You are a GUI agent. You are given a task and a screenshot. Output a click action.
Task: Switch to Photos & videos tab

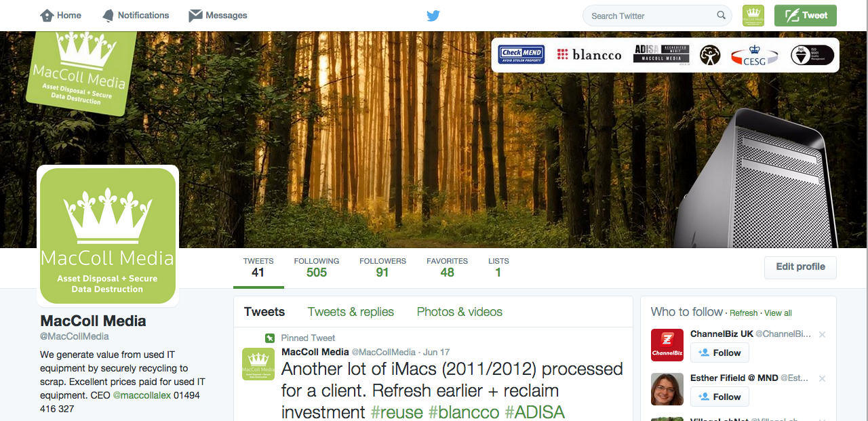pyautogui.click(x=460, y=312)
